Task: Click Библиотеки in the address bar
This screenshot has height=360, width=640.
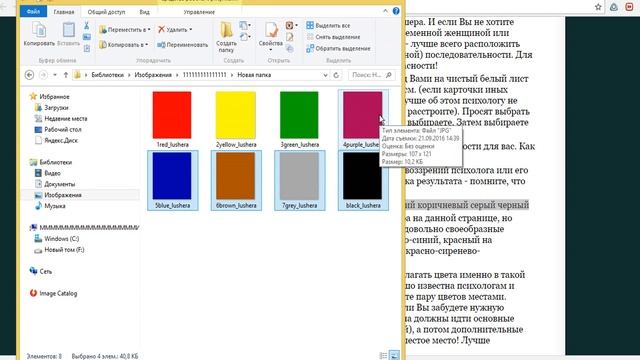Action: pyautogui.click(x=107, y=75)
